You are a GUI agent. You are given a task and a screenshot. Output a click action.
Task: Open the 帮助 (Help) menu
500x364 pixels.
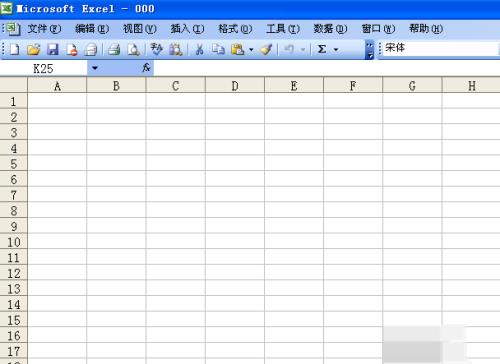[426, 29]
